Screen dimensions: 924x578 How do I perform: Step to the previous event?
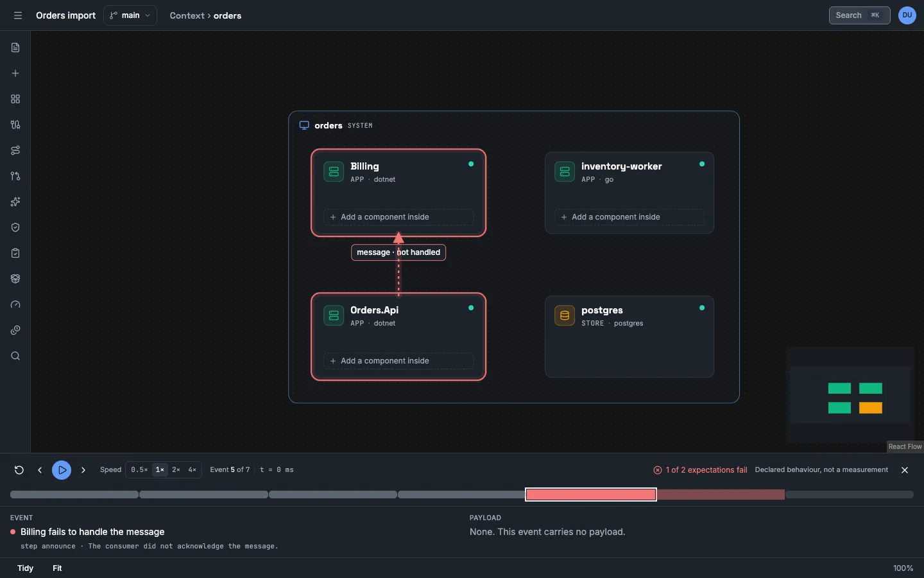coord(40,470)
